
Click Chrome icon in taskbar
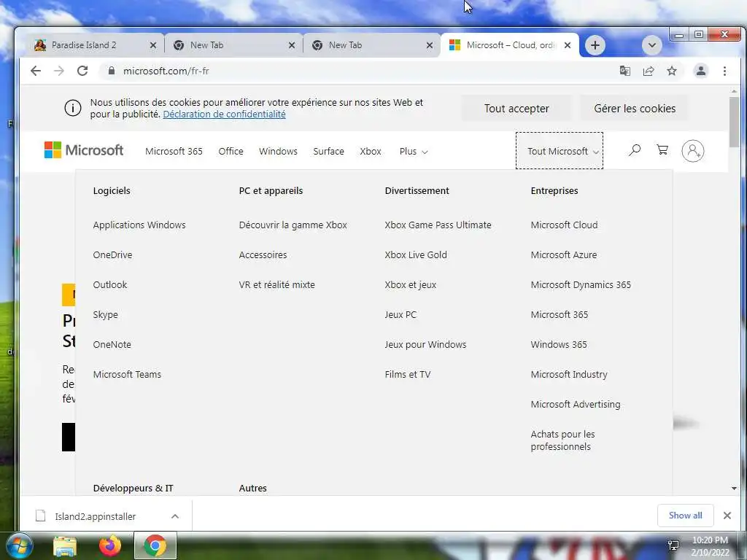pyautogui.click(x=155, y=545)
